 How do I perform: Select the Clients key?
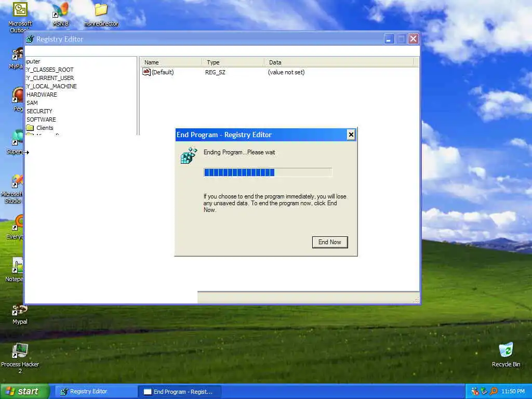(45, 128)
